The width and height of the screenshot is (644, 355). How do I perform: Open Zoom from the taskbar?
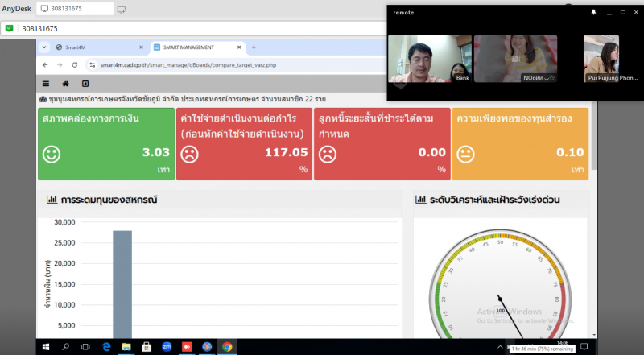167,347
